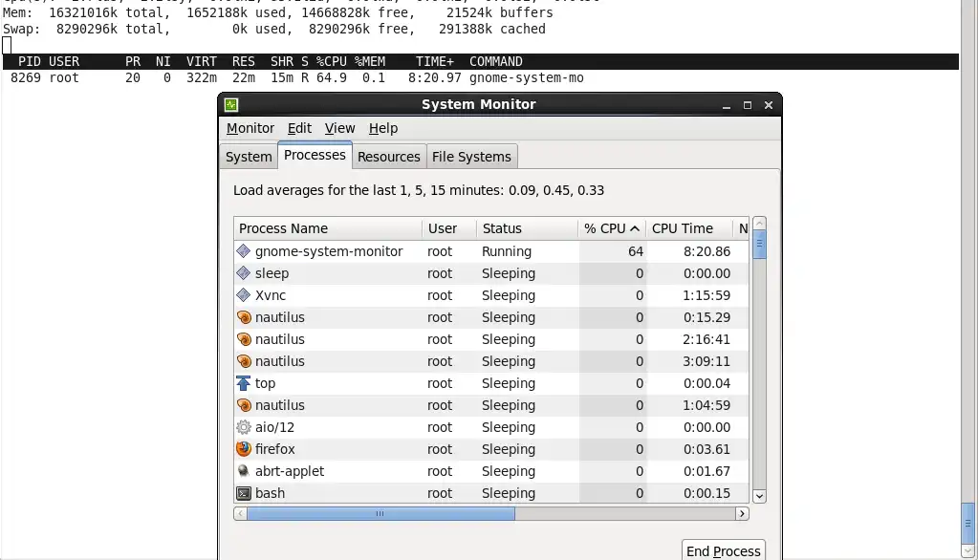Sort by the User column header
The width and height of the screenshot is (978, 560).
449,228
